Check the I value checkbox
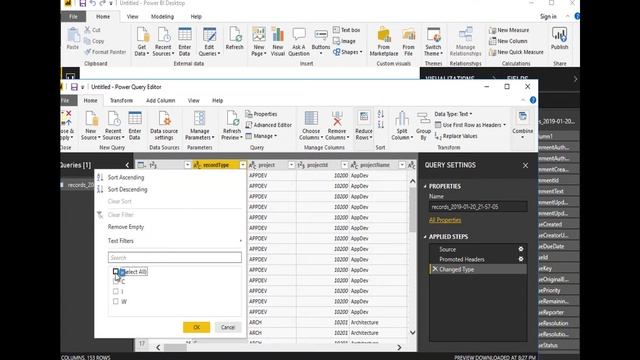 (x=116, y=291)
